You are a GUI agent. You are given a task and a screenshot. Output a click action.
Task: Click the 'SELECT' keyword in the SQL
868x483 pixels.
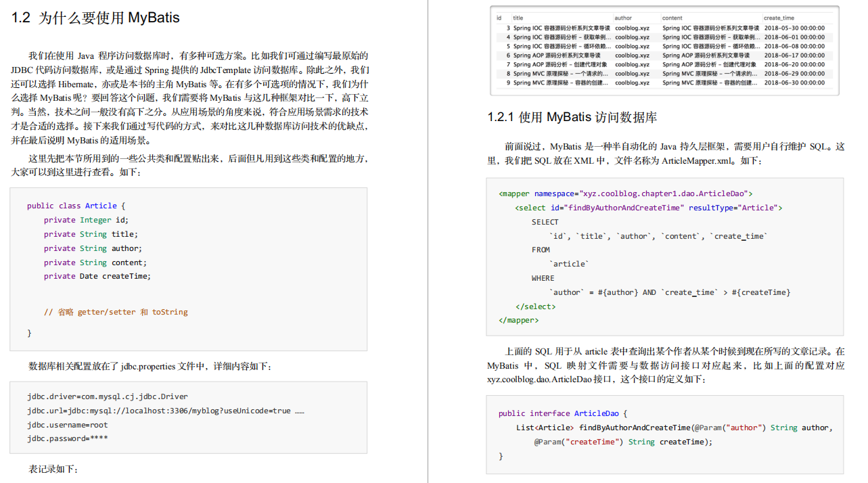[x=545, y=222]
